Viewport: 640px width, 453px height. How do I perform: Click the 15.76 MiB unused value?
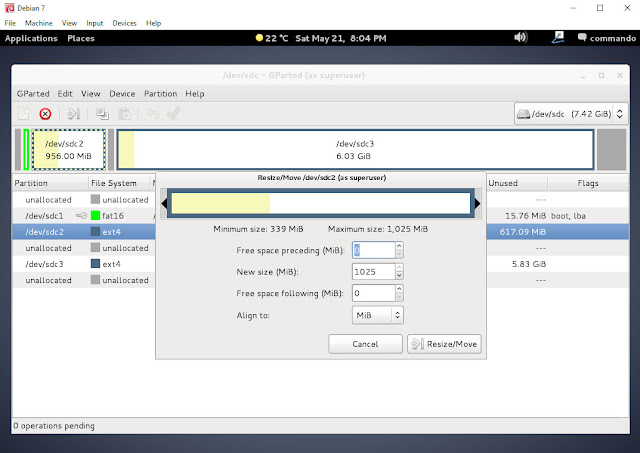pyautogui.click(x=525, y=215)
